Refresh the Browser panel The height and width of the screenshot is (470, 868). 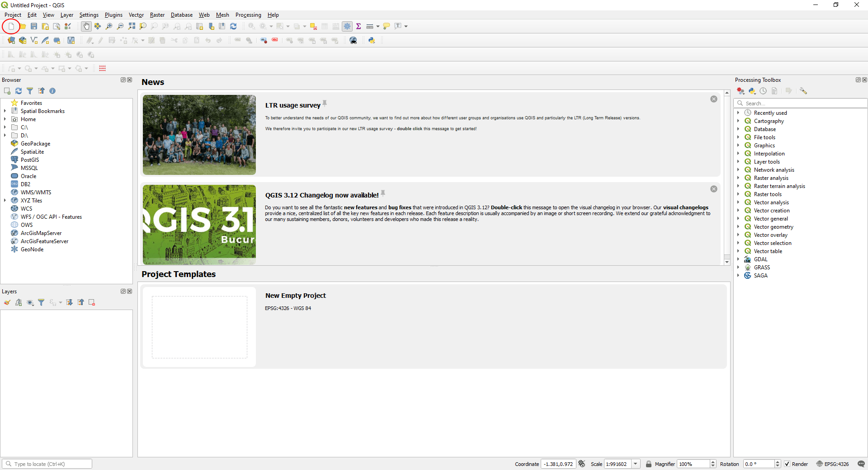[x=19, y=91]
